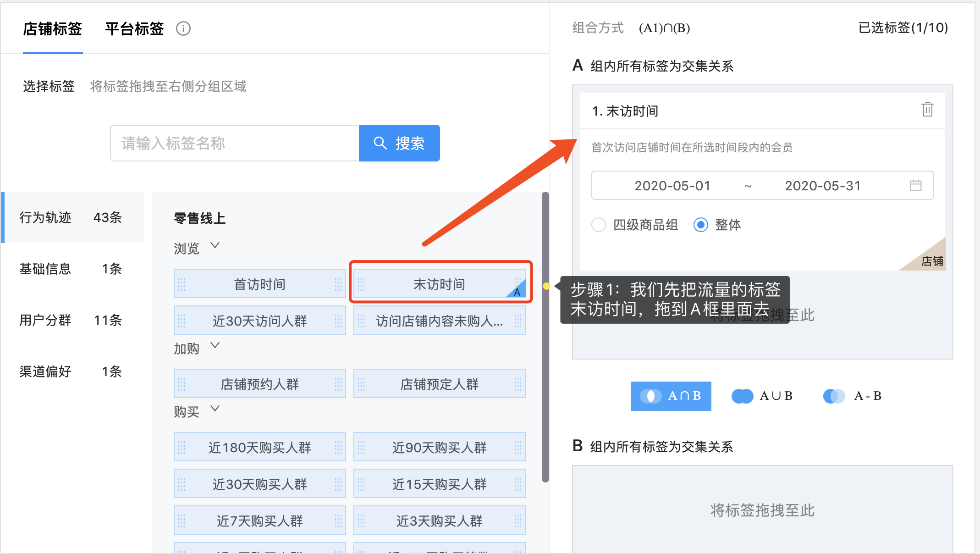Click the 近90天购买人群 tag

[439, 447]
